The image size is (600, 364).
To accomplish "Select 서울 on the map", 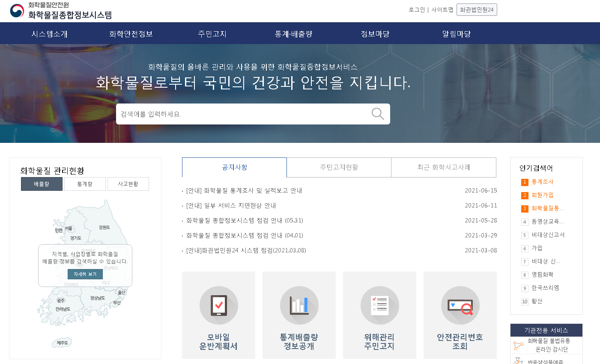I will [69, 228].
